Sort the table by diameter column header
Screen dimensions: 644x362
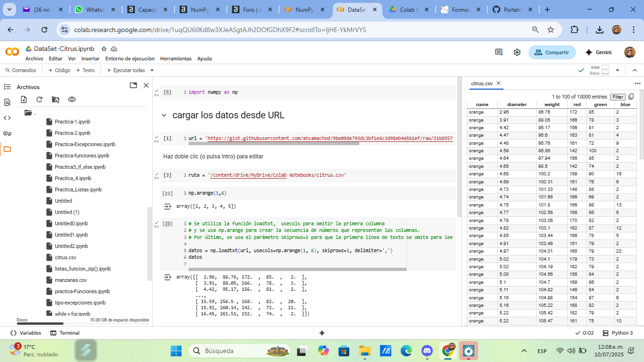517,105
